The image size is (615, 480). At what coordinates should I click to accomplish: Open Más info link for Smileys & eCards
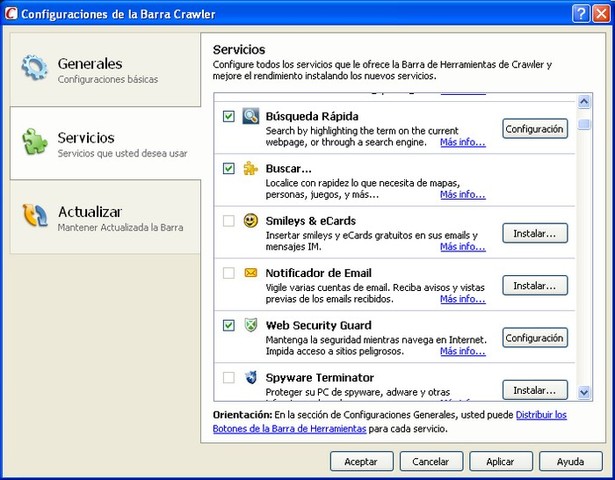click(463, 246)
